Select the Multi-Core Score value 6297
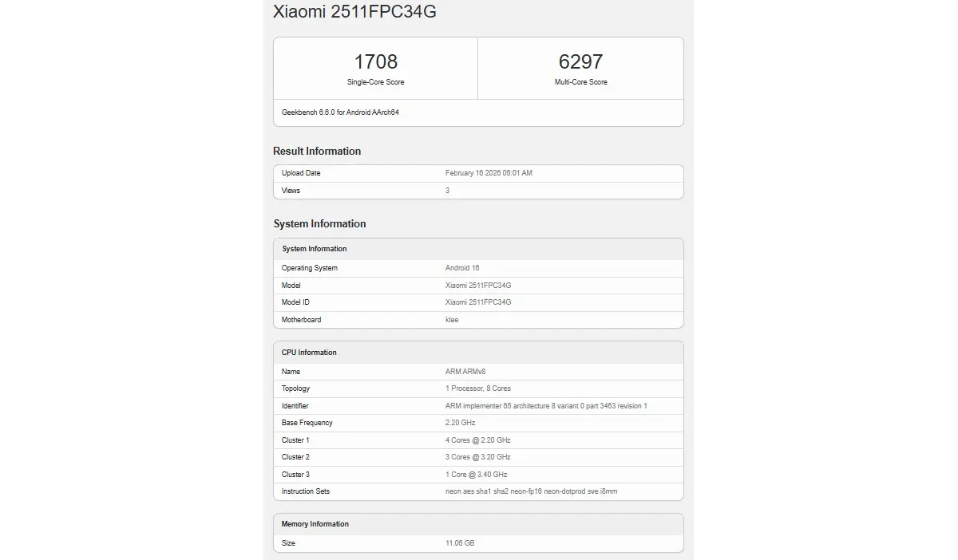Screen dimensions: 958x560 [580, 61]
